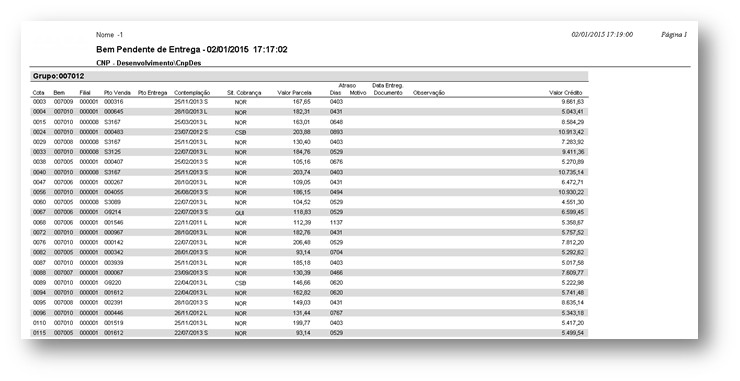Screen dimensions: 740x381
Task: Click the 'Filial' column header
Action: tap(85, 93)
